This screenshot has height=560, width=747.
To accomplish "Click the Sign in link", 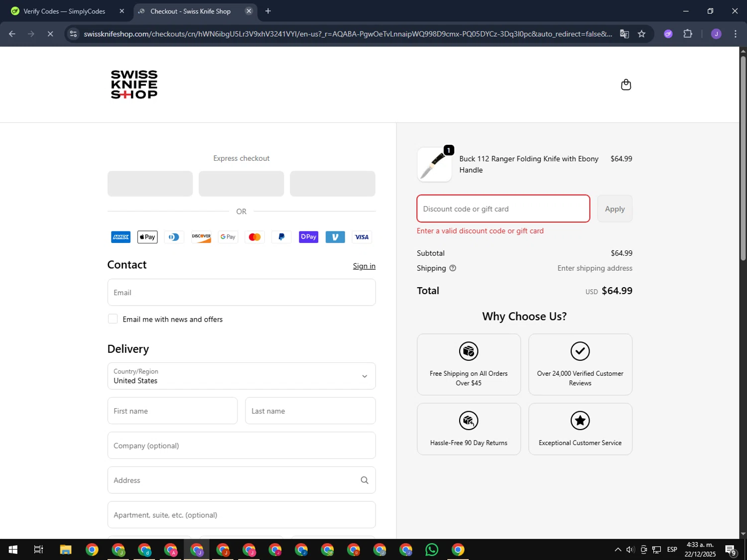I will (x=364, y=266).
